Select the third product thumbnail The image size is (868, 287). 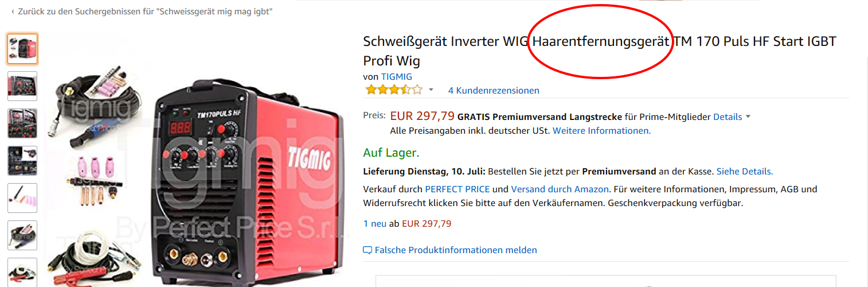[23, 123]
